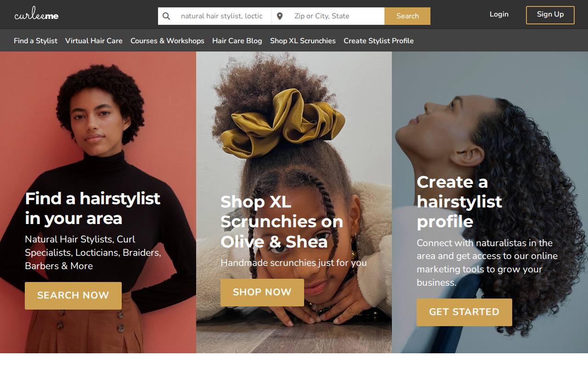Open Find a Stylist menu item

coord(35,40)
